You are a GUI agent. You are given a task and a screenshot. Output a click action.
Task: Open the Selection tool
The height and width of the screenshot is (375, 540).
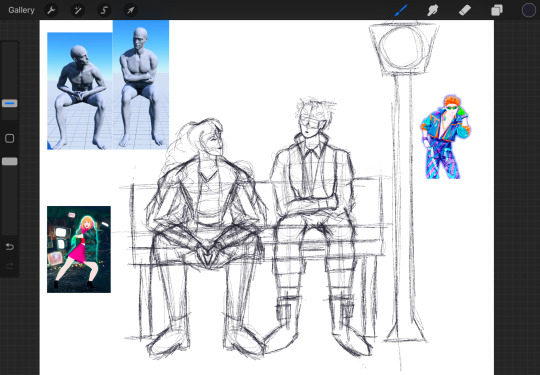104,10
